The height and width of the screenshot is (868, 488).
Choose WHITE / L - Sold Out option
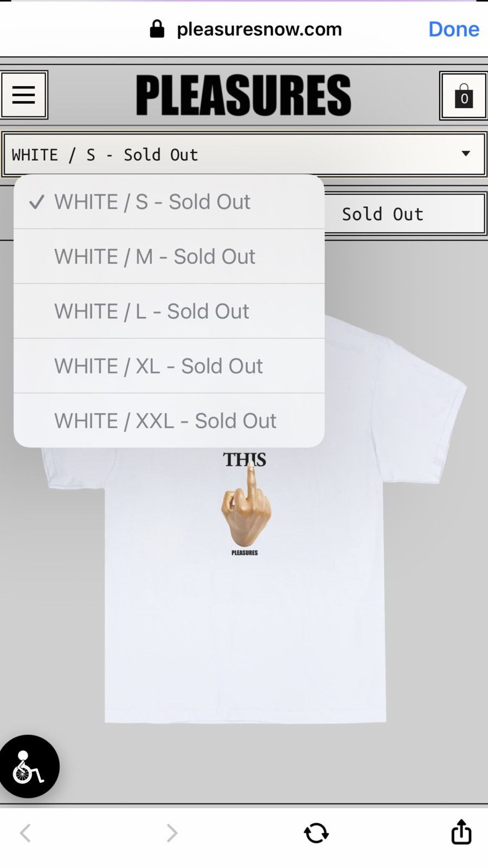(x=169, y=311)
